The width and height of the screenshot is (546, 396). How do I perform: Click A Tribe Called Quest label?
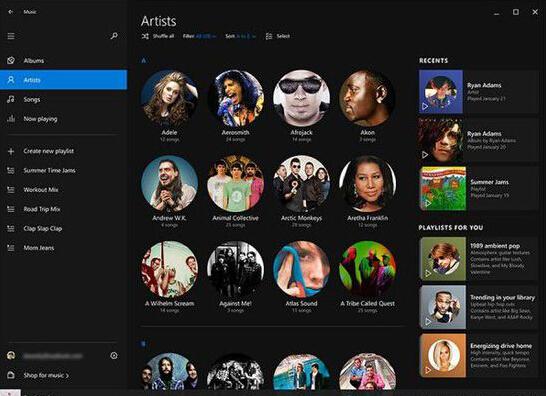coord(368,304)
